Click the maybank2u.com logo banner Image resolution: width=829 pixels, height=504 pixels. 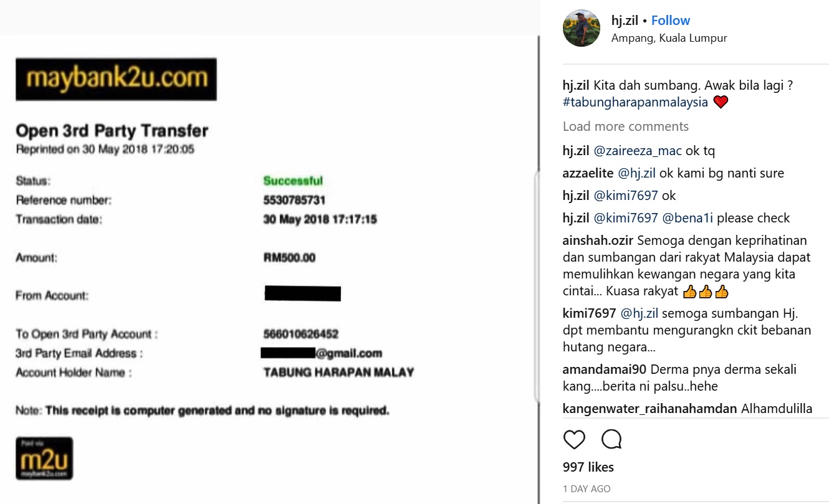point(116,79)
